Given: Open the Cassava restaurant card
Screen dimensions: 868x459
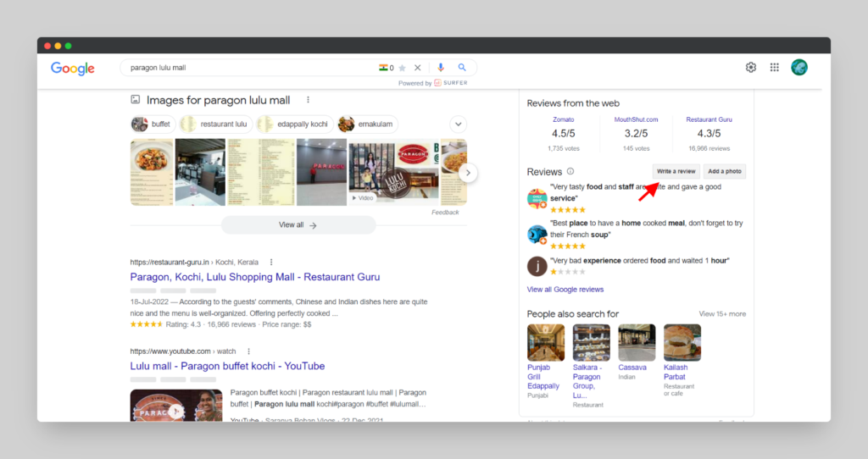Looking at the screenshot, I should [x=637, y=351].
